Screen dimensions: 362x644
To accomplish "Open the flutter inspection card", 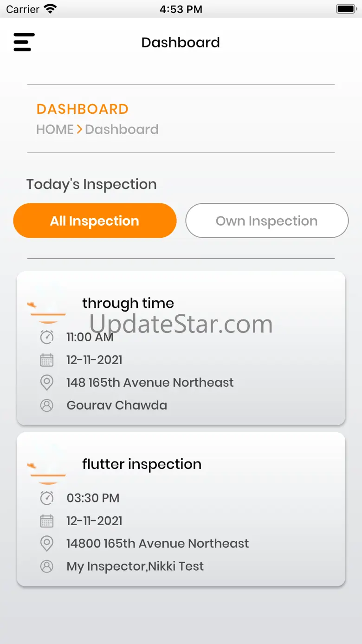I will 181,509.
